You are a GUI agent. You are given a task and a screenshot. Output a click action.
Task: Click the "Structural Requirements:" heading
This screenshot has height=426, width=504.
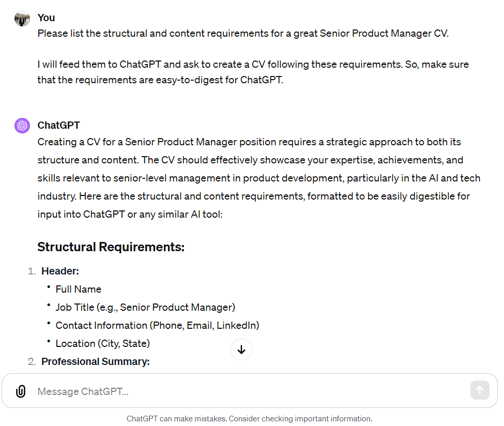point(111,247)
